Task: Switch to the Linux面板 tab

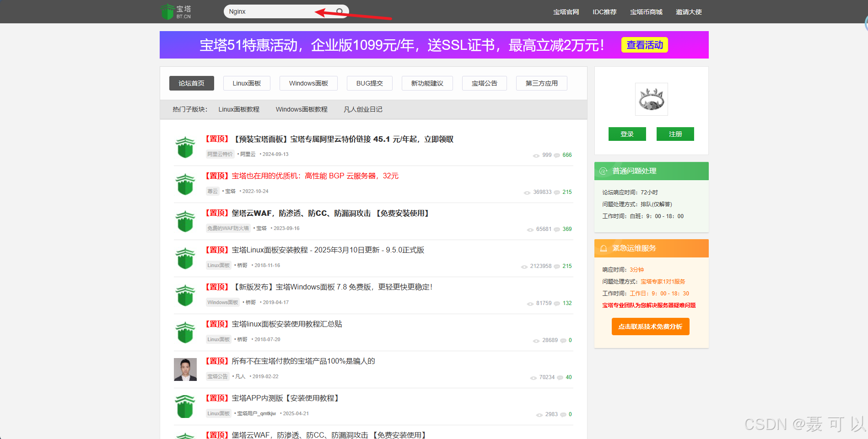Action: [247, 83]
